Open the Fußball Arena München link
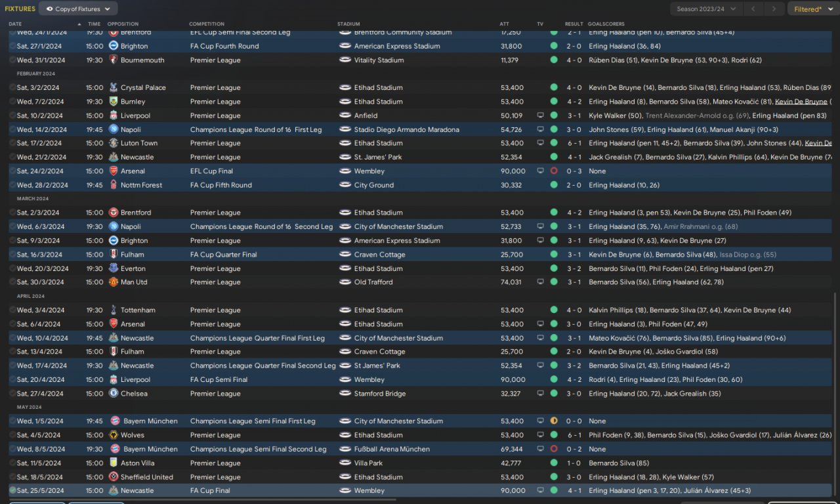The image size is (840, 504). click(x=392, y=449)
